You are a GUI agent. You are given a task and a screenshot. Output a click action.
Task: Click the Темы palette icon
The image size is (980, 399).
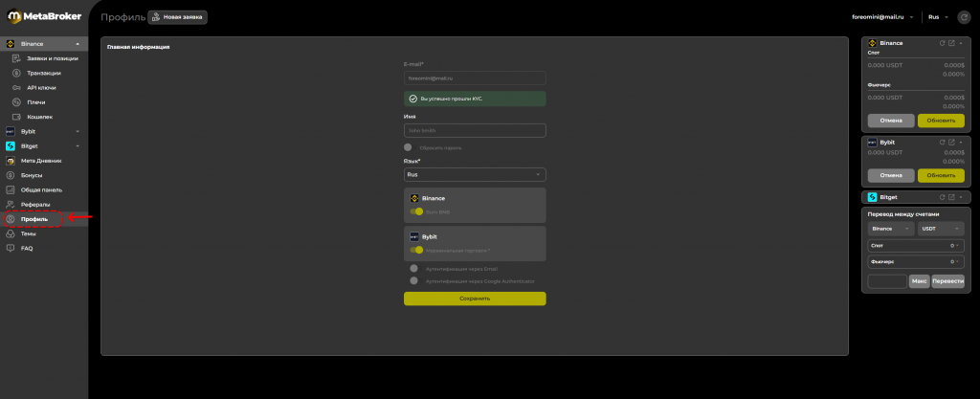(10, 233)
